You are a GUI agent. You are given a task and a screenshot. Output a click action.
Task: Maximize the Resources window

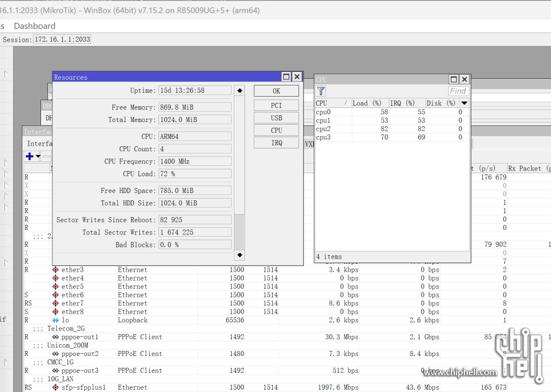286,76
